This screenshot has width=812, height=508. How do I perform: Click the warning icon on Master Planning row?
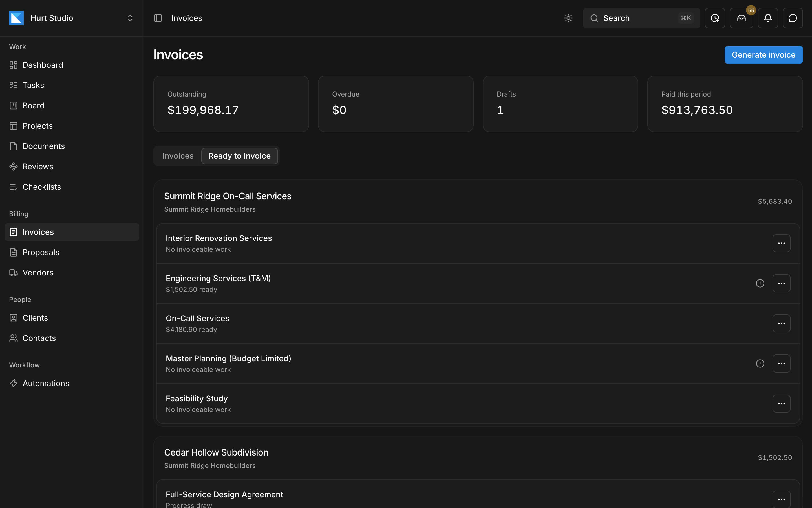click(x=760, y=364)
